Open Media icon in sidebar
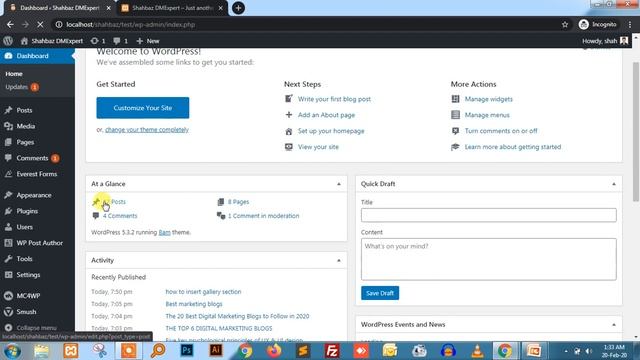The width and height of the screenshot is (640, 360). tap(8, 126)
